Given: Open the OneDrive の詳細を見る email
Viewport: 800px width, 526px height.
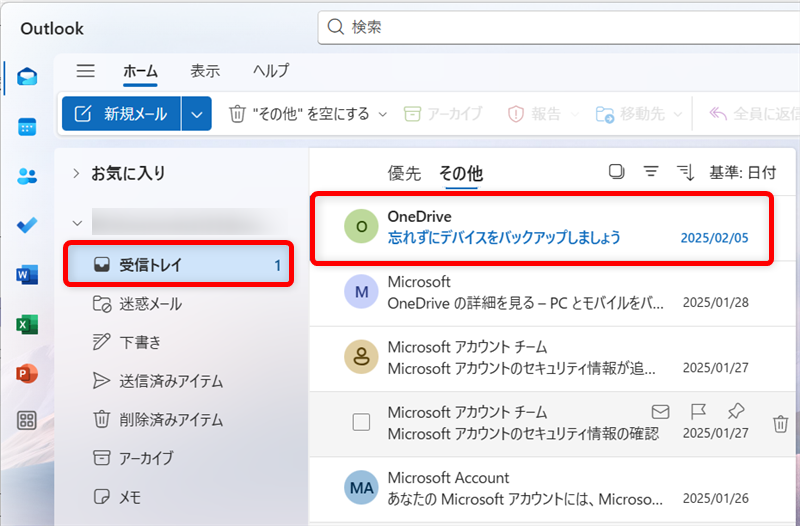Looking at the screenshot, I should pos(553,294).
